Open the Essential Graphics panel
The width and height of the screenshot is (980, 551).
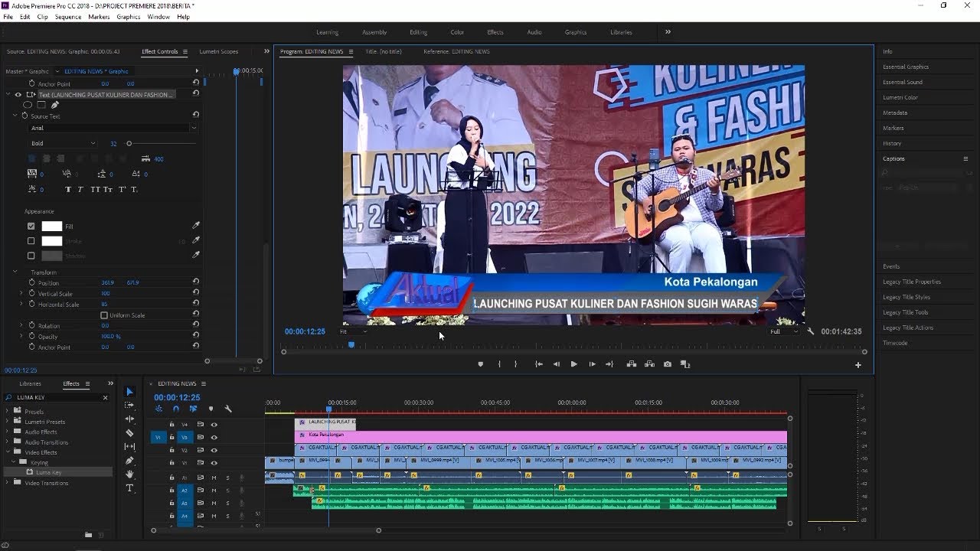[x=906, y=67]
